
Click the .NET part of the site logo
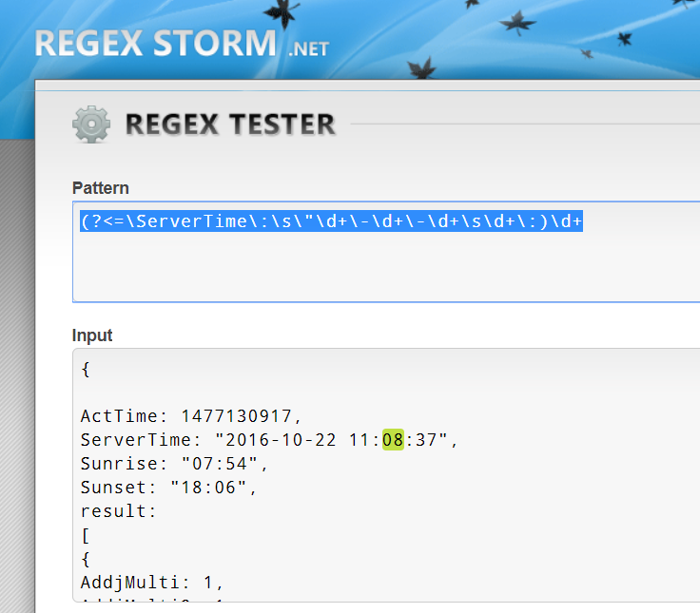point(307,48)
